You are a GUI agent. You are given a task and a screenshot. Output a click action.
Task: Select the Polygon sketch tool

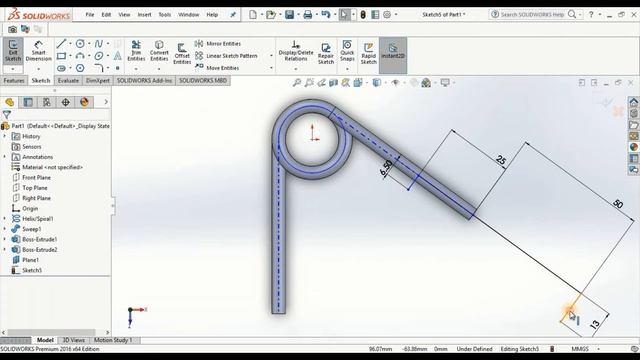point(80,68)
